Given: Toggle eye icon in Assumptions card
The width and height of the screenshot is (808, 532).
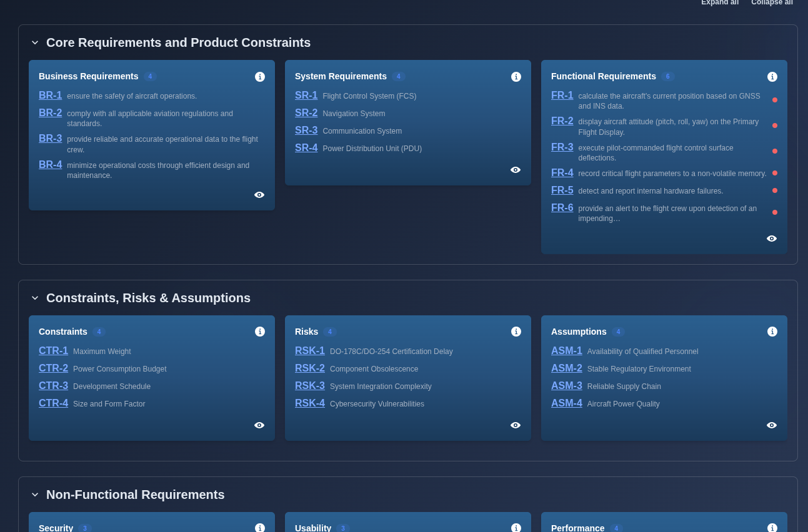Looking at the screenshot, I should coord(772,425).
